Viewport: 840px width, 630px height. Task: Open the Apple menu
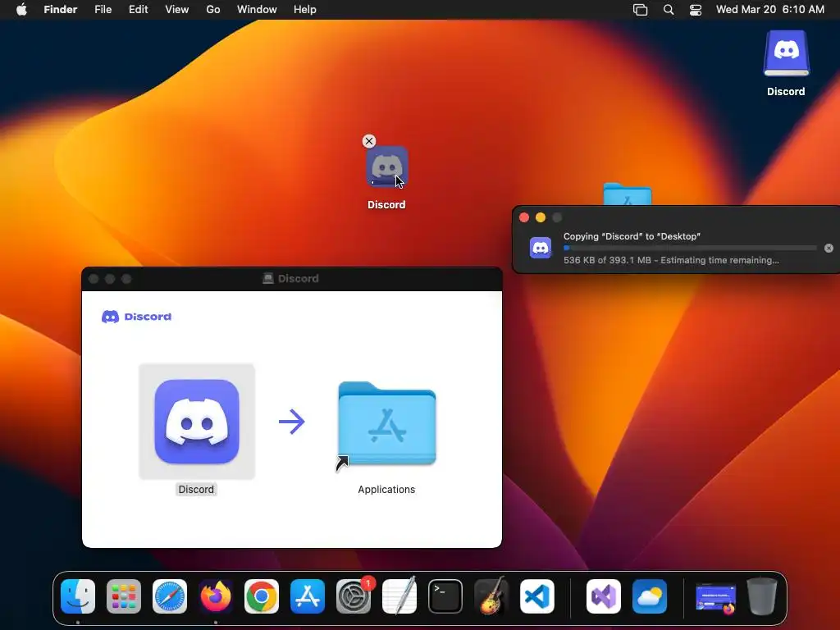21,10
